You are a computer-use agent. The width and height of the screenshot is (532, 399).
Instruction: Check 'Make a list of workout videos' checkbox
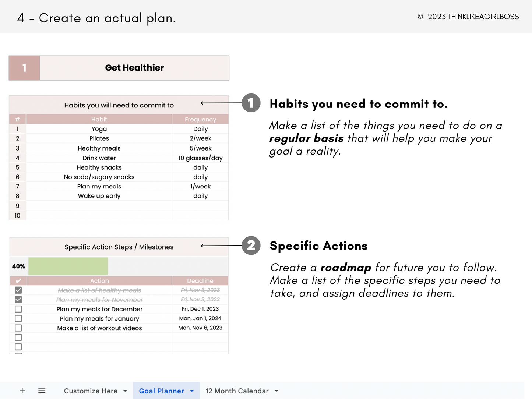(18, 328)
